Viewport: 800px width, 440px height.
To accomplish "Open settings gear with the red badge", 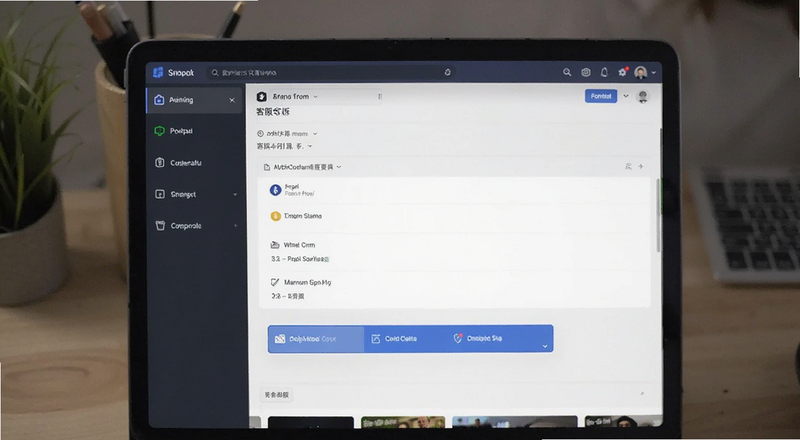I will coord(622,72).
